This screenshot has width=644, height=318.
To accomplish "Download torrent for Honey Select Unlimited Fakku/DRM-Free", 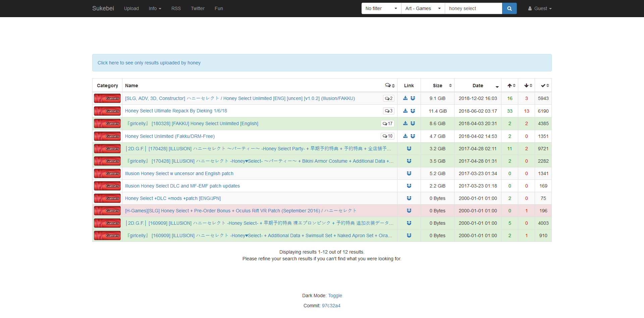I will point(405,136).
